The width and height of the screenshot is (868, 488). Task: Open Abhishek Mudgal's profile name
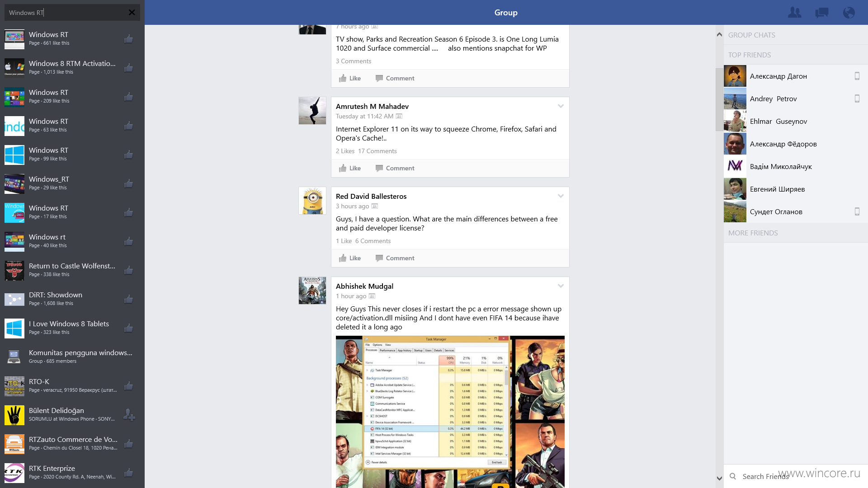364,286
